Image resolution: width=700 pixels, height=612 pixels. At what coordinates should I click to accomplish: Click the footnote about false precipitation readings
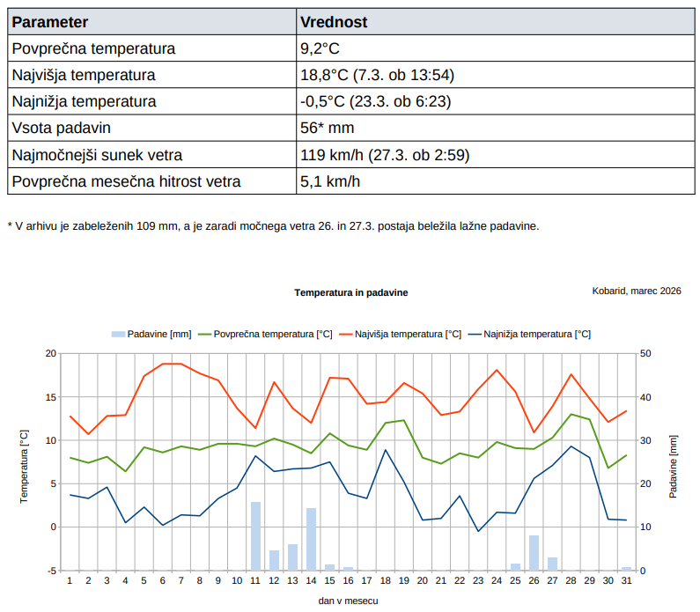272,226
